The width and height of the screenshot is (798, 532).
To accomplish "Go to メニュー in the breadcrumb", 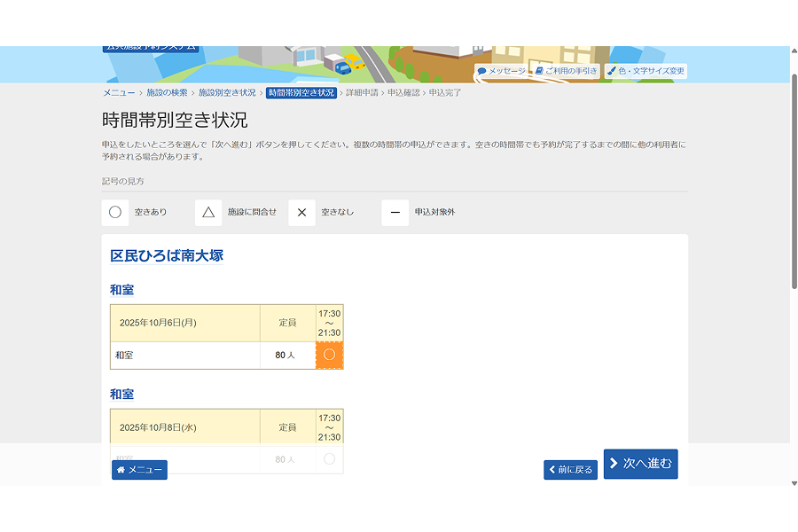I will 119,92.
